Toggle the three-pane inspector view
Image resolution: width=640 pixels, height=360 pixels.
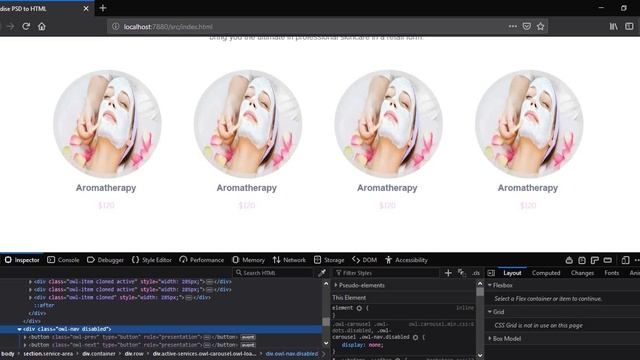pyautogui.click(x=491, y=273)
